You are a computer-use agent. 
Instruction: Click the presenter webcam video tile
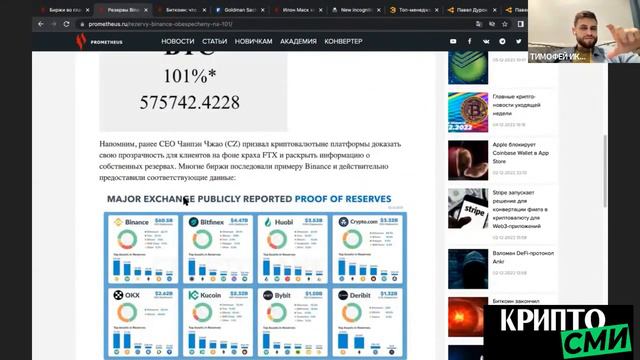tap(584, 31)
